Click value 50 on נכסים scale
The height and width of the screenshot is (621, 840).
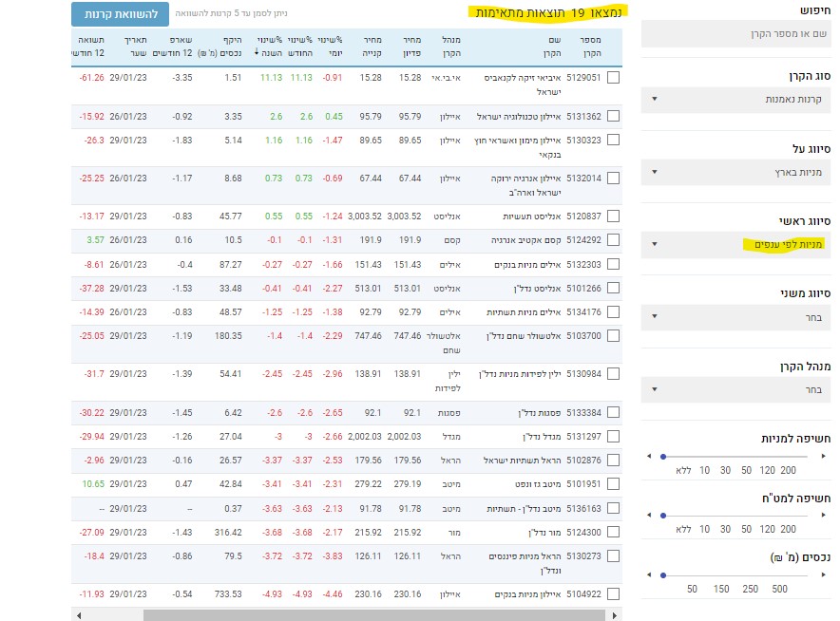point(692,590)
